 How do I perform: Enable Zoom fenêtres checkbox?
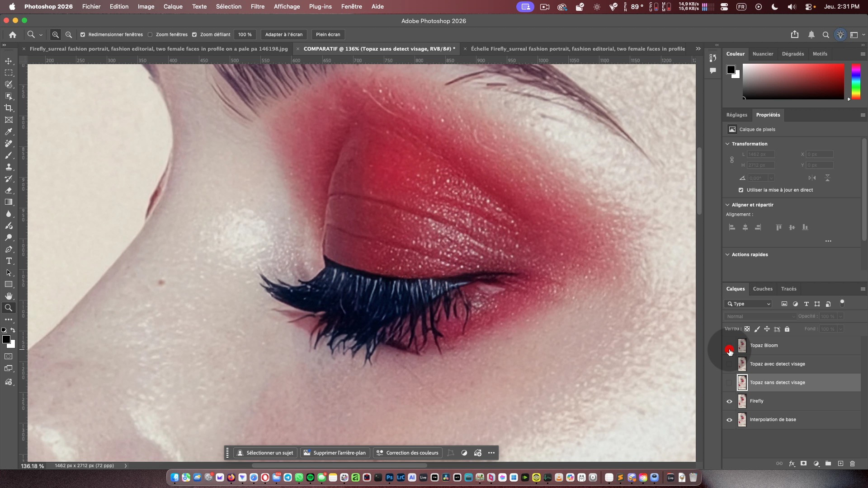(x=150, y=34)
